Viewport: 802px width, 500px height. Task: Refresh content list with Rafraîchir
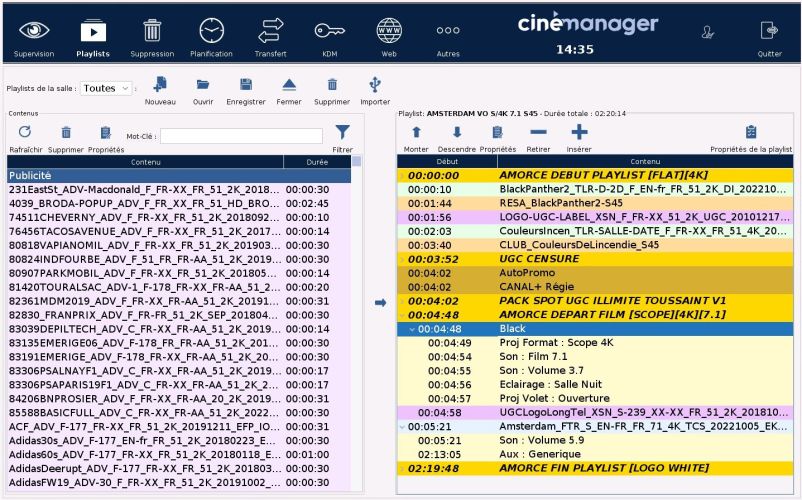pos(25,132)
